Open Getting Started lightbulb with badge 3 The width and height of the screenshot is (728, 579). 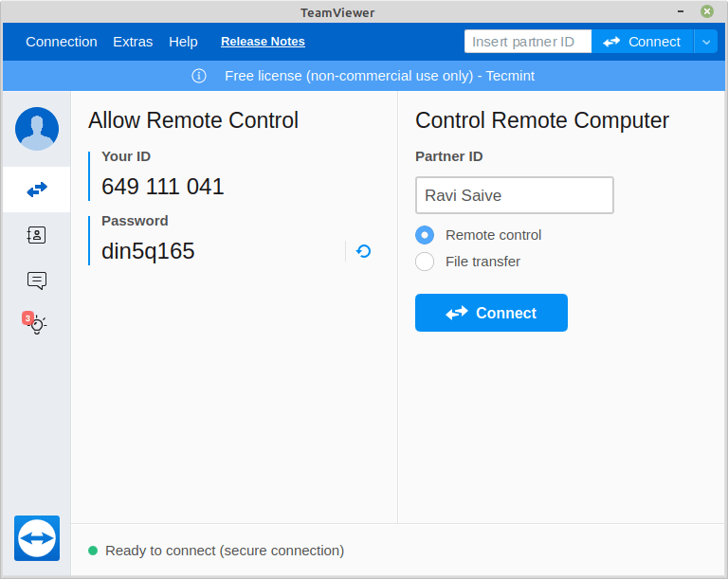[x=35, y=323]
